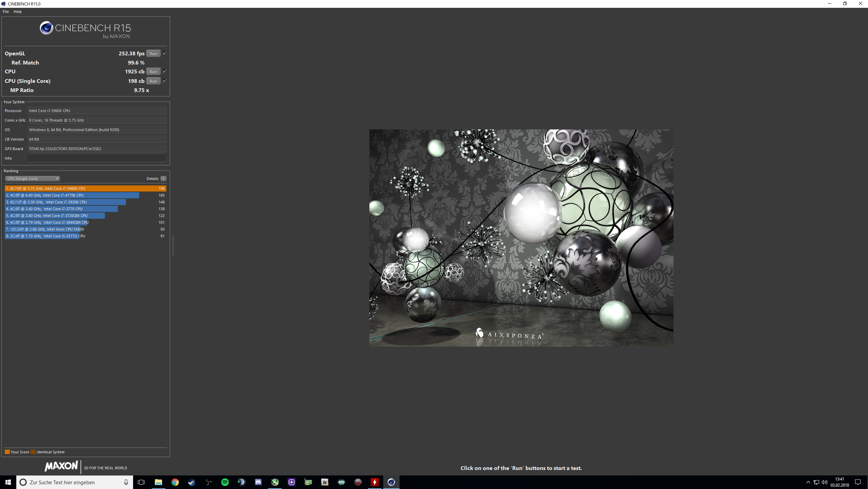
Task: Launch Steam from the taskbar
Action: click(192, 482)
